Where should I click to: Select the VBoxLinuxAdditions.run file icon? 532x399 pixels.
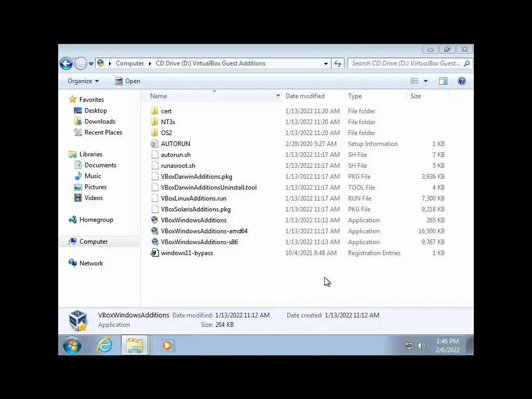155,198
